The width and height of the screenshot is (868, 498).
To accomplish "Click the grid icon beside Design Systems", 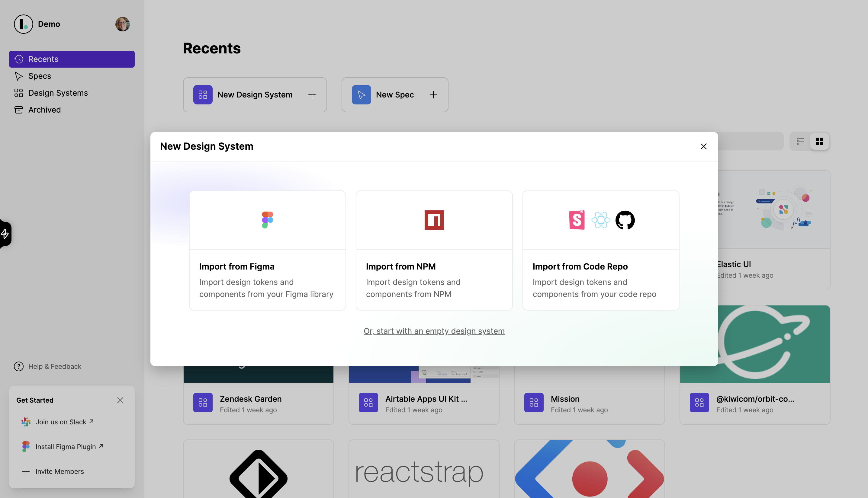I will coord(19,93).
